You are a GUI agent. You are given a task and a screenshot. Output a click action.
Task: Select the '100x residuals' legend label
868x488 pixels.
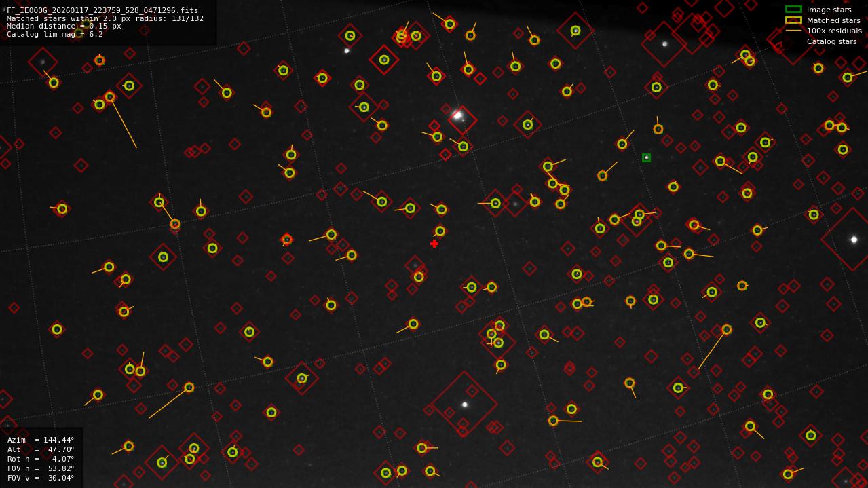click(x=834, y=31)
